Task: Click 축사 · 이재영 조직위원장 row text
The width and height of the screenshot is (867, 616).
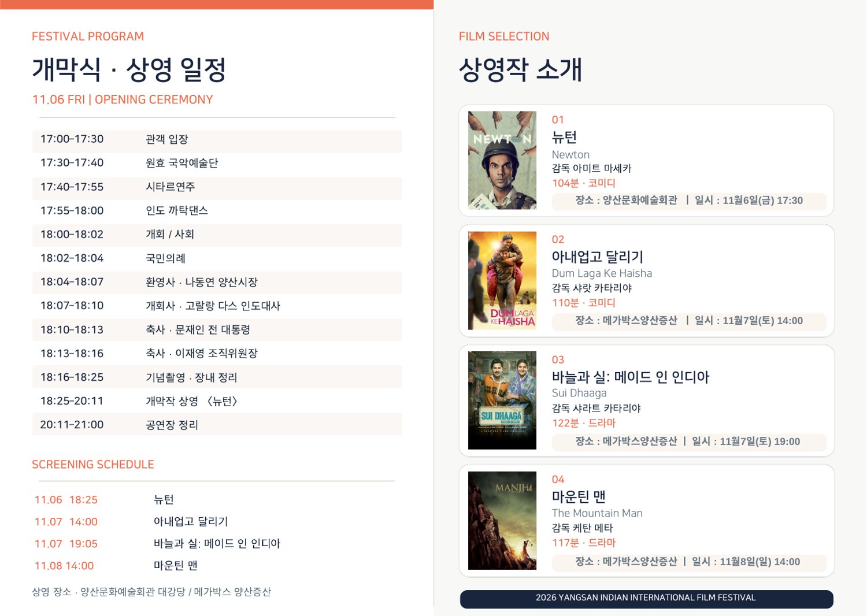Action: click(202, 353)
